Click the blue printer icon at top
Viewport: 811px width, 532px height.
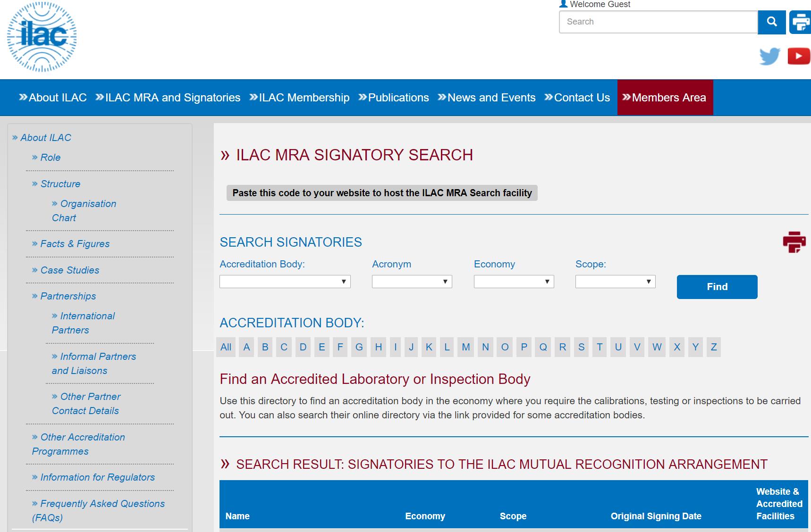[800, 22]
